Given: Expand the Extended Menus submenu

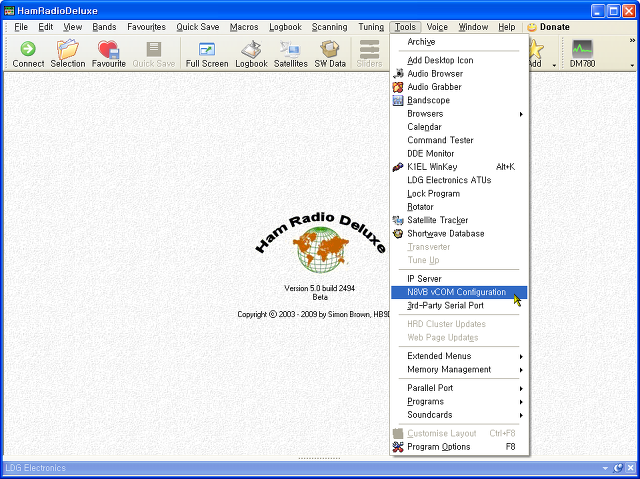Looking at the screenshot, I should tap(459, 356).
